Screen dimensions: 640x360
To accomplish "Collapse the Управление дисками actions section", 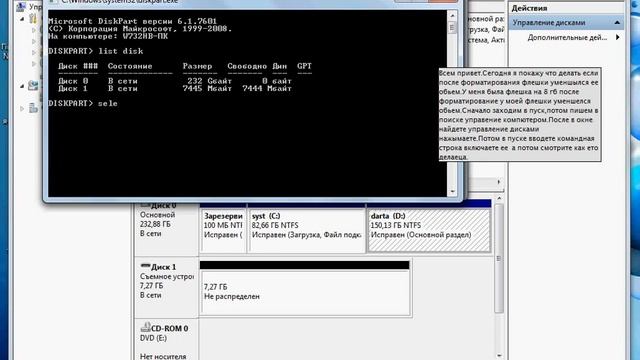I will coord(617,22).
